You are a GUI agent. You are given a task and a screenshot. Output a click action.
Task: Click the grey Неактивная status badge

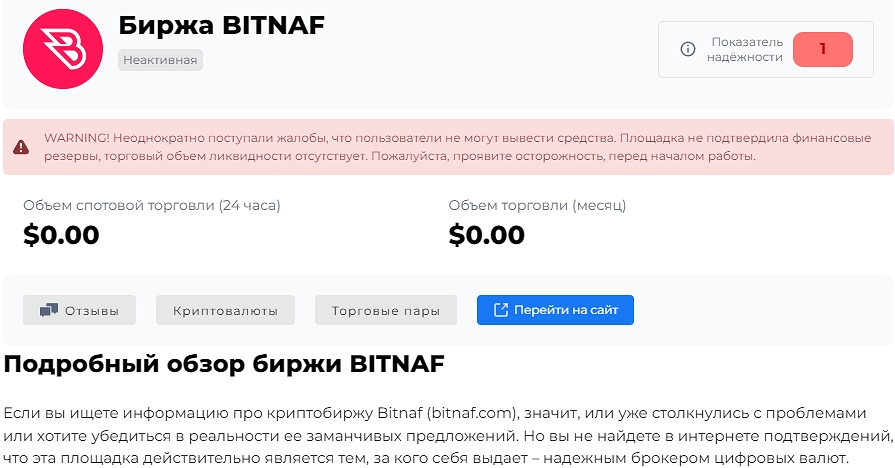click(160, 60)
